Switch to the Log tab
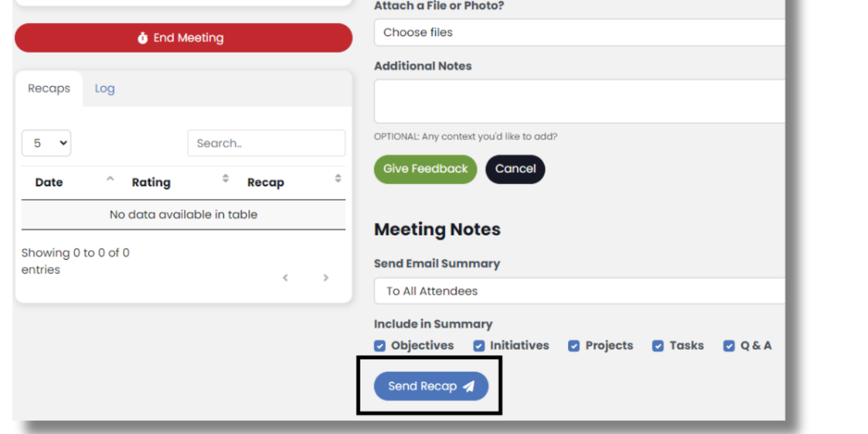Image resolution: width=868 pixels, height=434 pixels. (x=105, y=89)
